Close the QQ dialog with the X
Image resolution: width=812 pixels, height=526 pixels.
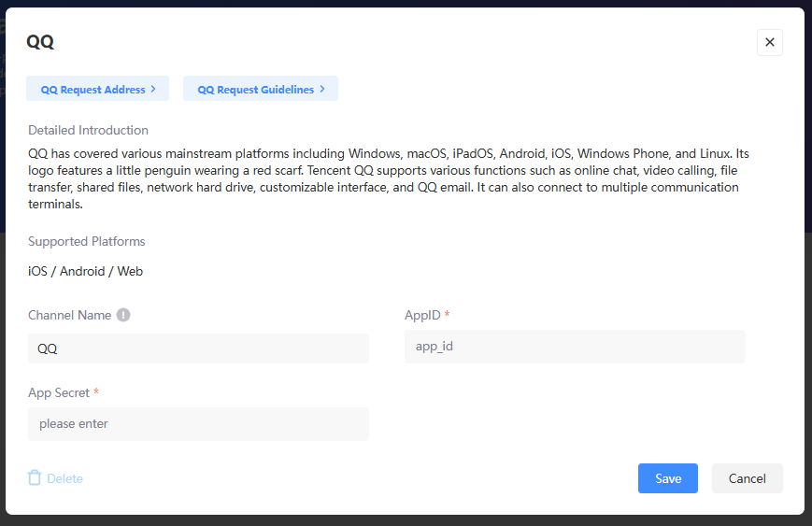tap(769, 42)
